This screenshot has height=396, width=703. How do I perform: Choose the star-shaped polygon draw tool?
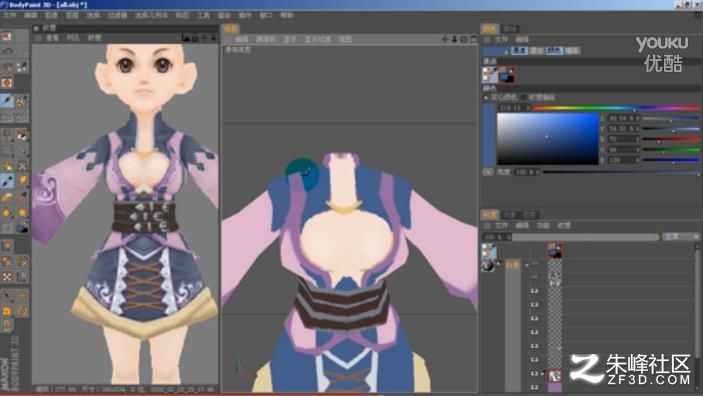[22, 212]
